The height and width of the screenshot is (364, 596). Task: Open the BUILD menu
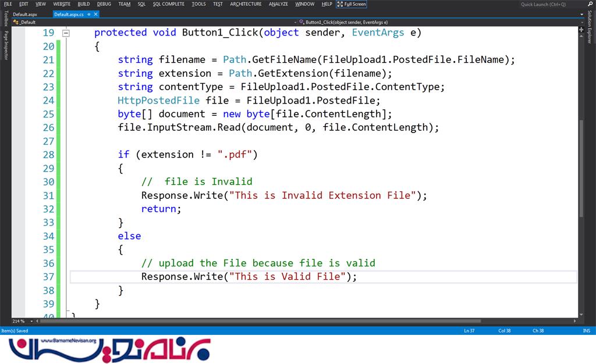83,4
